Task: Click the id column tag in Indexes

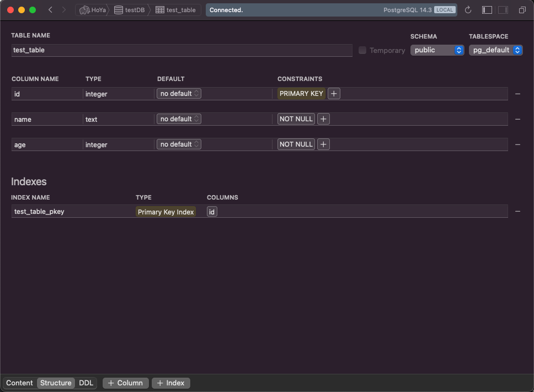Action: pyautogui.click(x=212, y=212)
